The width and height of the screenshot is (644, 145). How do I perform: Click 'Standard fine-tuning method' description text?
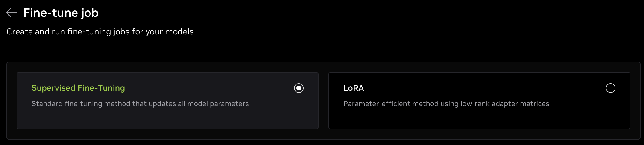pyautogui.click(x=140, y=104)
